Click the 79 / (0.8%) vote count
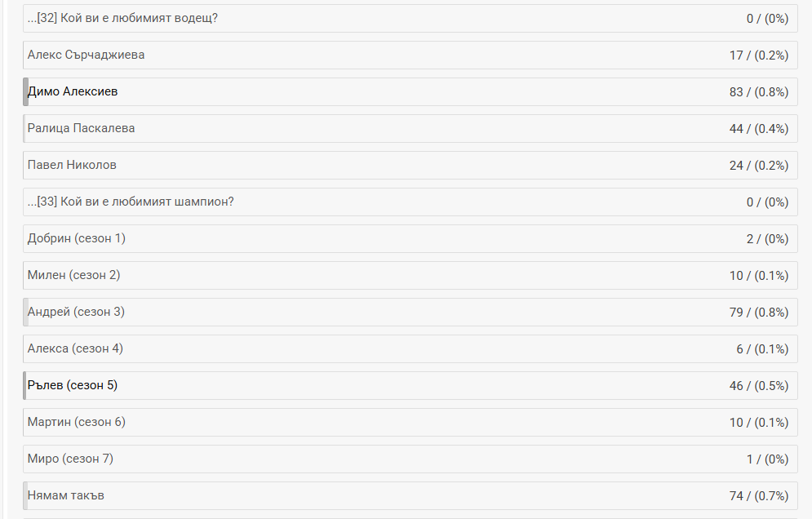 pyautogui.click(x=758, y=313)
